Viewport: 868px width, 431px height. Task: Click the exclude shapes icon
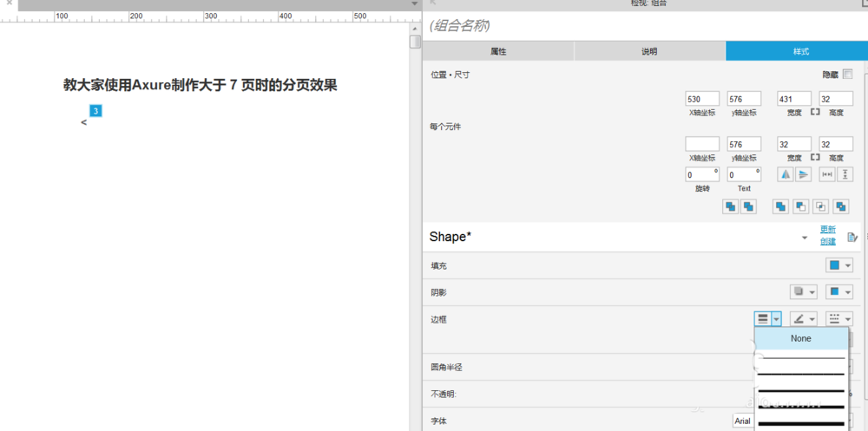point(841,207)
